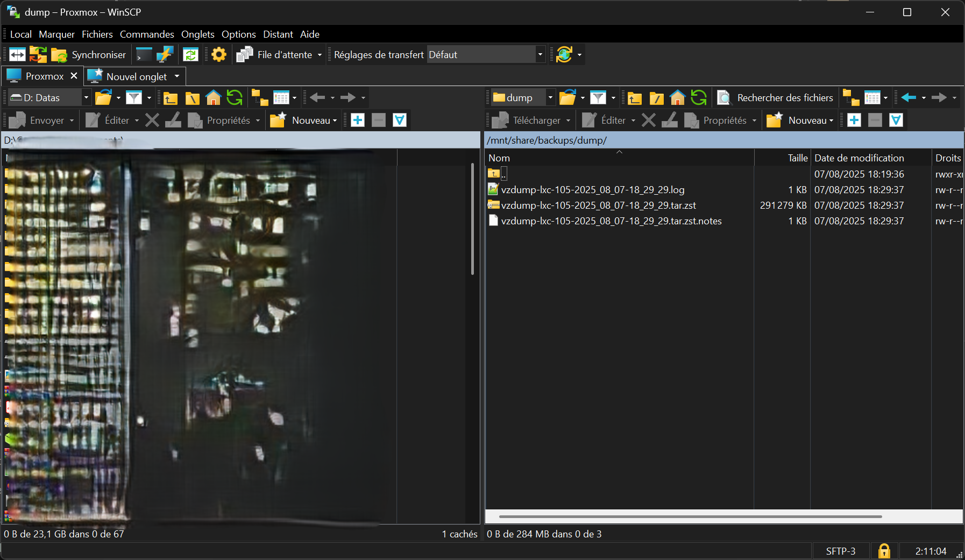Image resolution: width=965 pixels, height=560 pixels.
Task: Select the vzdump tar.zst archive file
Action: click(598, 205)
